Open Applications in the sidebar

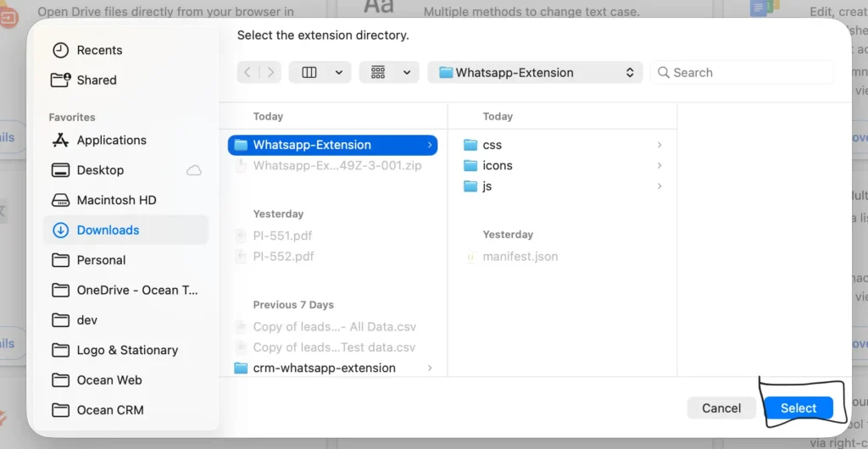126,141
